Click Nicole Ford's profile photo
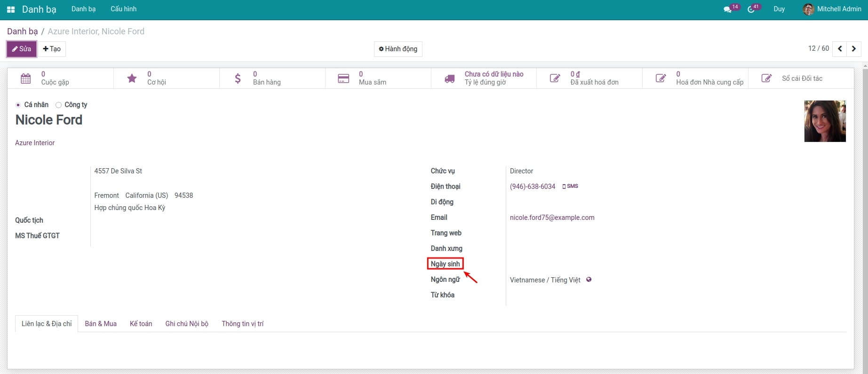This screenshot has height=374, width=868. 825,121
